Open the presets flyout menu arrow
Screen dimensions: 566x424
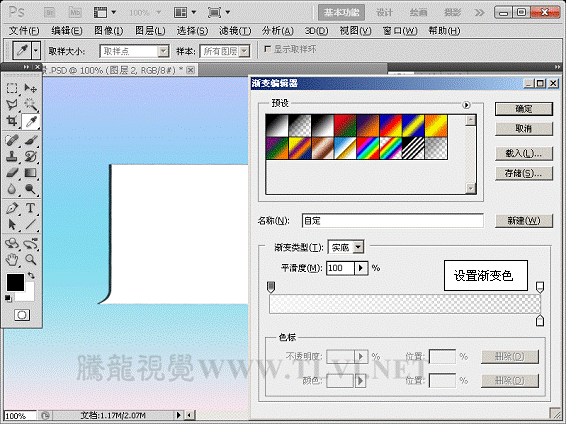(466, 105)
